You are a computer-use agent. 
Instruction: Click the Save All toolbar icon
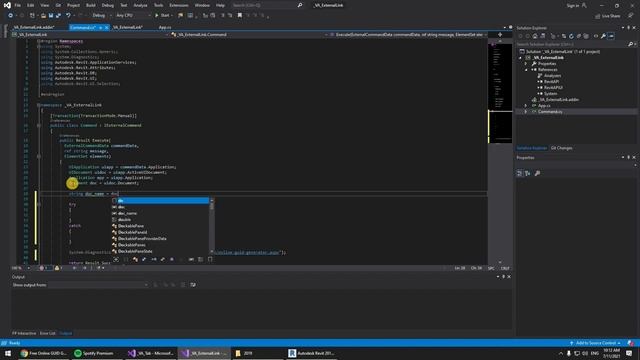(x=58, y=16)
